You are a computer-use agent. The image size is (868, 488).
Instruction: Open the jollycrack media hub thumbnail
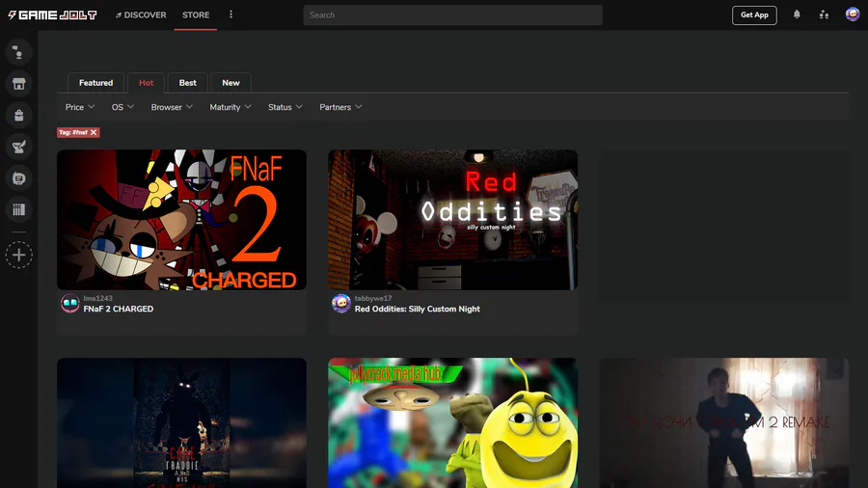pos(453,422)
